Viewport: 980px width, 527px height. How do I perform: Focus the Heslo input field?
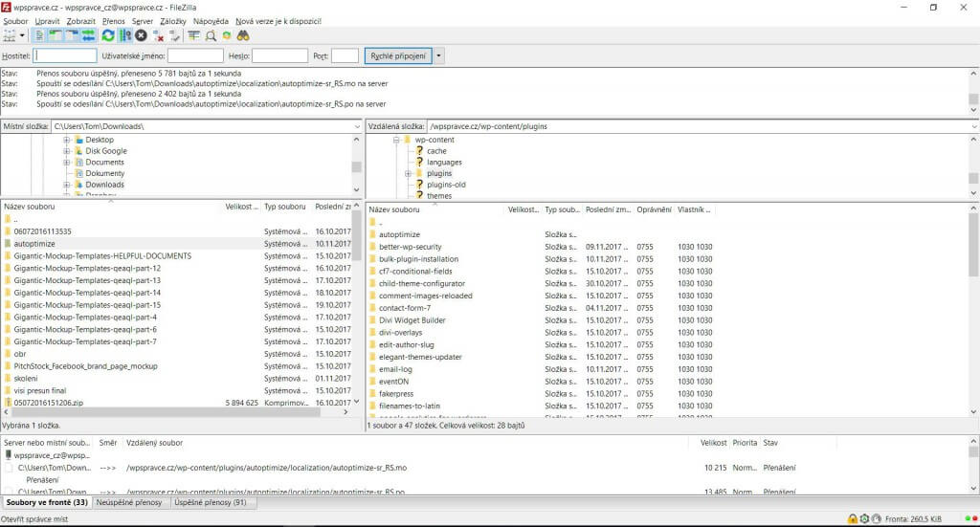pyautogui.click(x=280, y=56)
